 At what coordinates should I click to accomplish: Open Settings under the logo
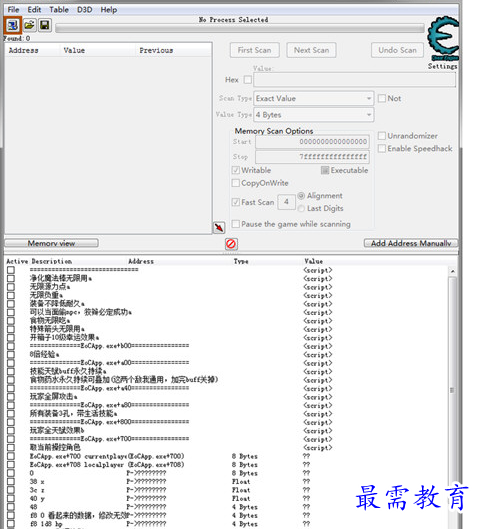point(443,66)
